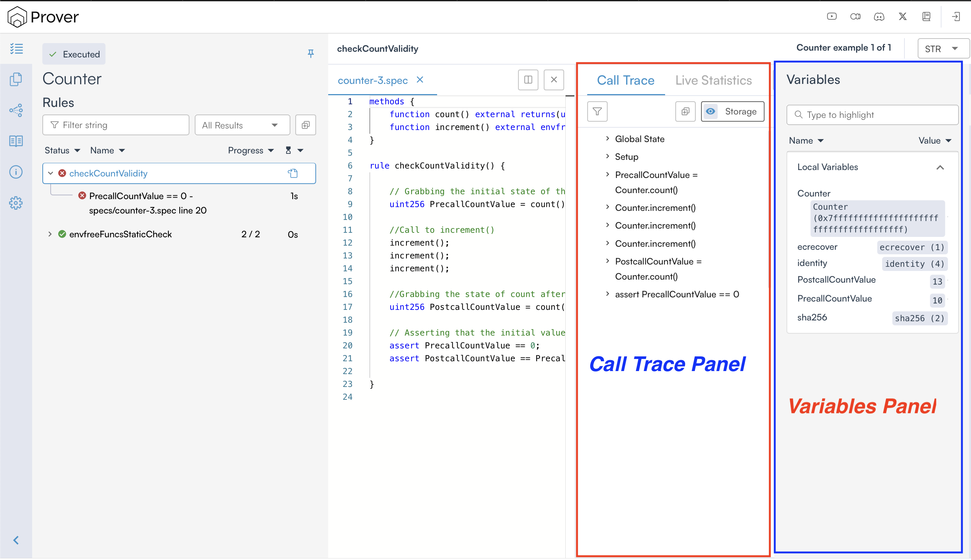Click the Call Trace filter funnel icon
Image resolution: width=971 pixels, height=560 pixels.
pos(597,111)
